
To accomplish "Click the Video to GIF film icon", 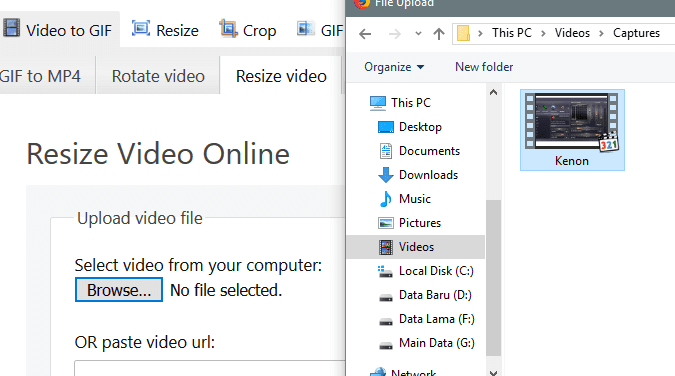I will [12, 28].
